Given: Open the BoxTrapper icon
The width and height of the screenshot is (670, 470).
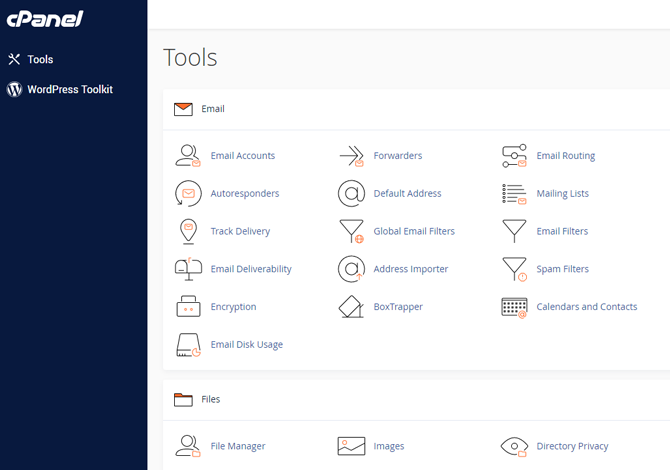Looking at the screenshot, I should (x=351, y=307).
